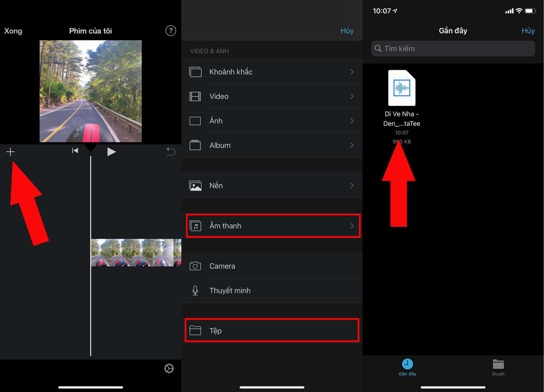Screen dimensions: 544x392
Task: Cancel media picker with Hủy
Action: click(347, 31)
